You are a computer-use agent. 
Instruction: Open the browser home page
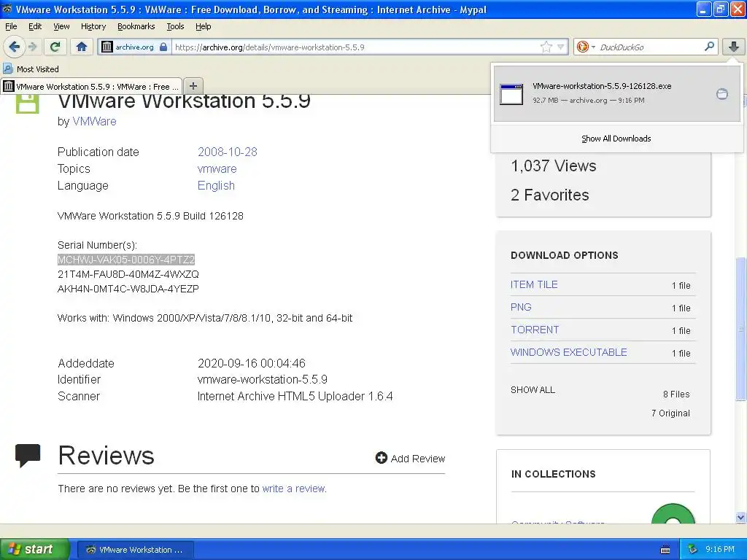(x=82, y=47)
